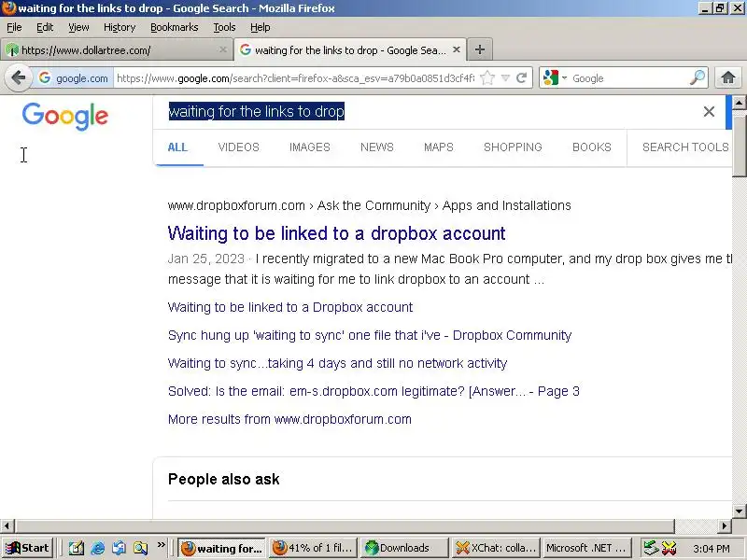
Task: Open 'Solved: Is the email: em-s.dropbox.com legitimate' link
Action: [x=373, y=391]
